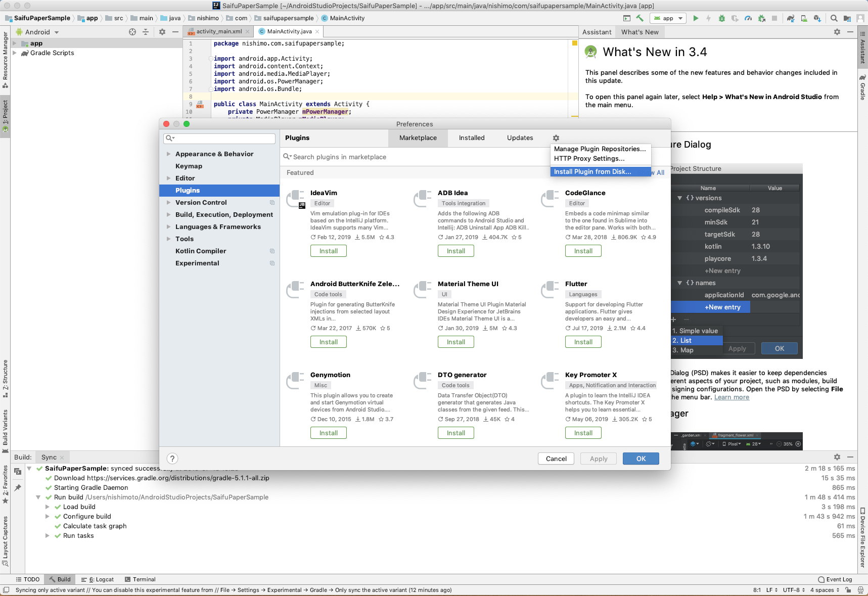Viewport: 868px width, 596px height.
Task: Click the Make Project hammer icon
Action: pos(640,18)
